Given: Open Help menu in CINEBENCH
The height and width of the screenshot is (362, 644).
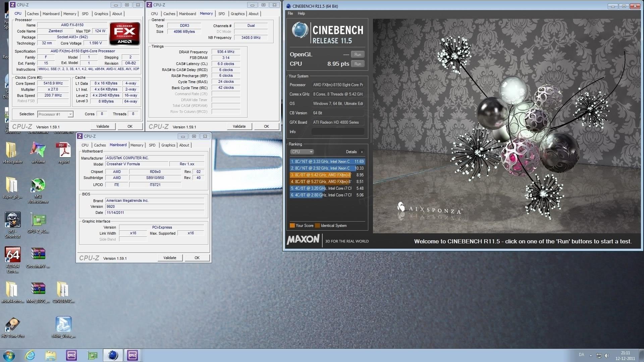Looking at the screenshot, I should (x=301, y=13).
